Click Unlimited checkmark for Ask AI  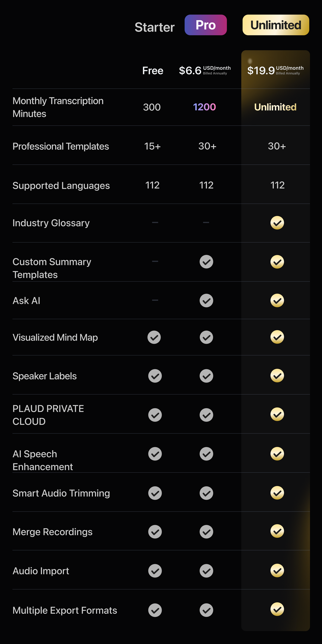277,300
